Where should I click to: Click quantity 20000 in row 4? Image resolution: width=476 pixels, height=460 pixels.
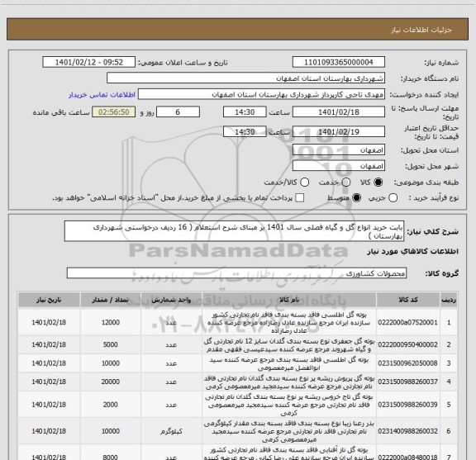click(x=111, y=382)
